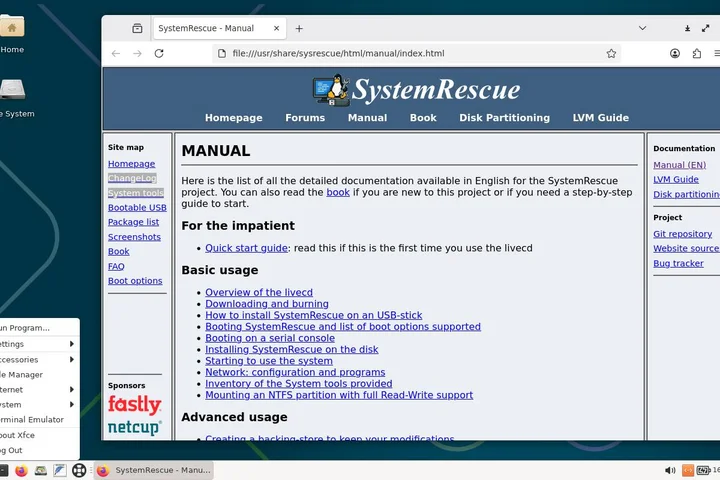Screen dimensions: 720x480
Task: Open Terminal Emulator from the menu
Action: (x=39, y=420)
